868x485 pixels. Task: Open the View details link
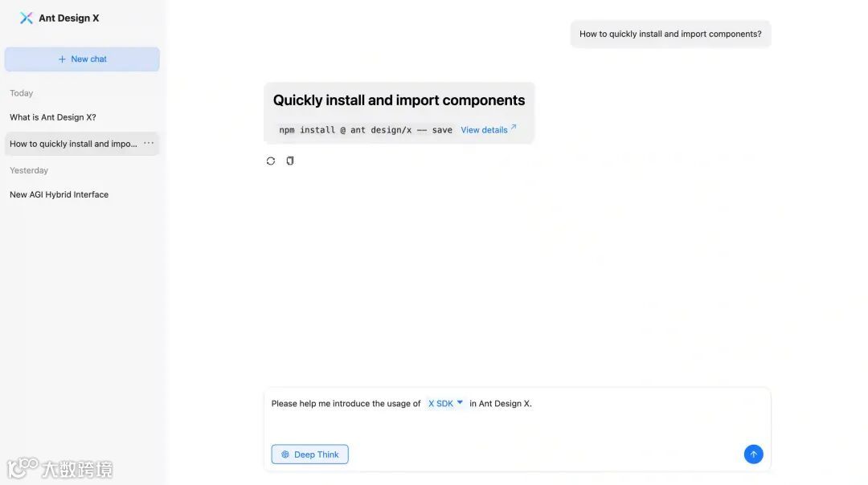[x=484, y=130]
